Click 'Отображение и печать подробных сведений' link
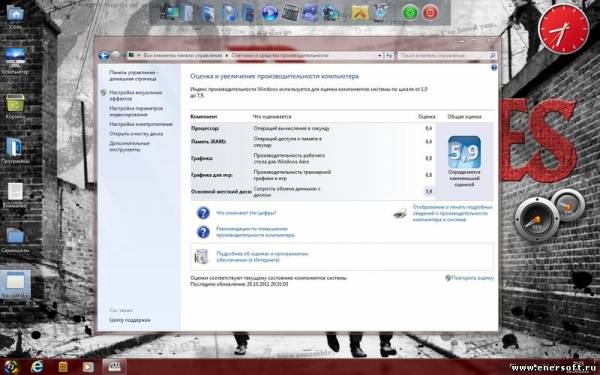 click(453, 213)
